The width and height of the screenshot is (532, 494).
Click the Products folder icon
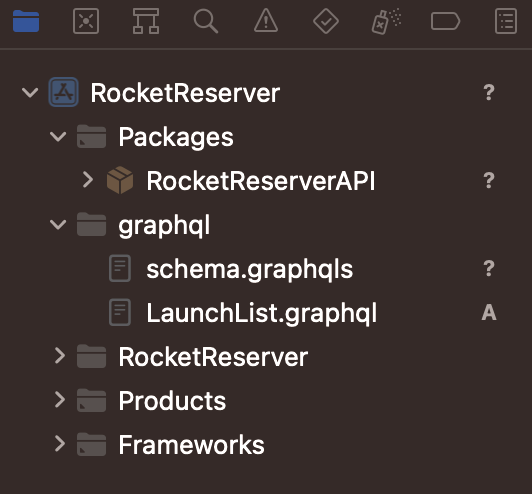point(91,400)
